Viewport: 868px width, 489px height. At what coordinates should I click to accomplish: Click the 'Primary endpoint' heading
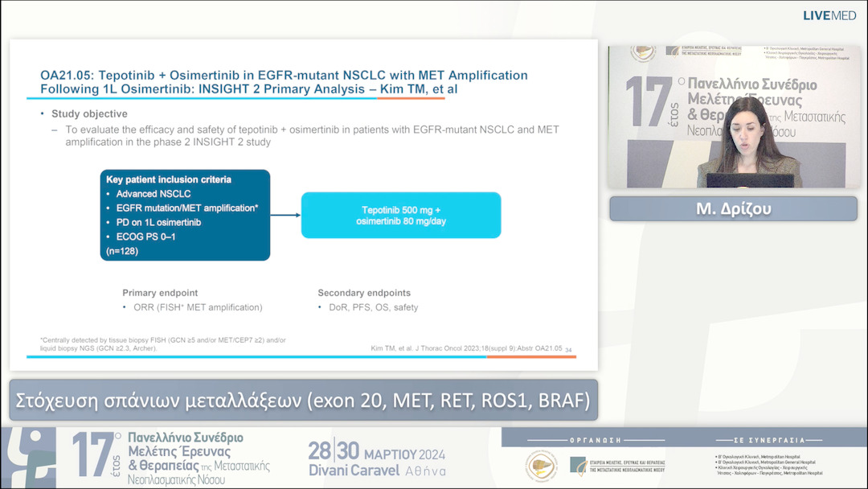point(160,293)
